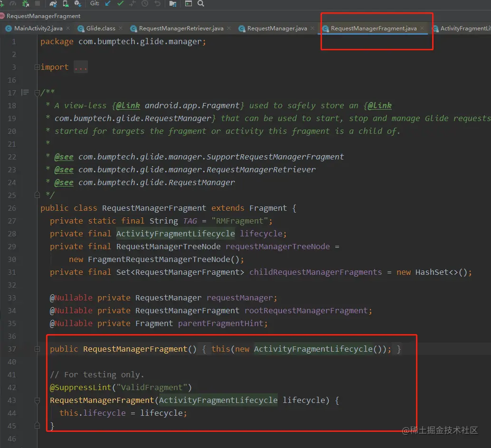Click line number 37 in gutter
The height and width of the screenshot is (448, 491).
[x=12, y=349]
